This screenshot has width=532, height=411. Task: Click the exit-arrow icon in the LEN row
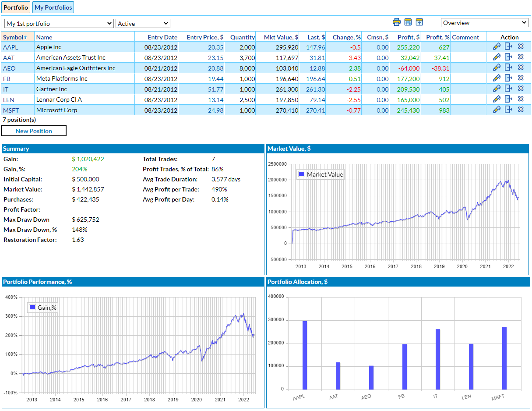click(508, 99)
